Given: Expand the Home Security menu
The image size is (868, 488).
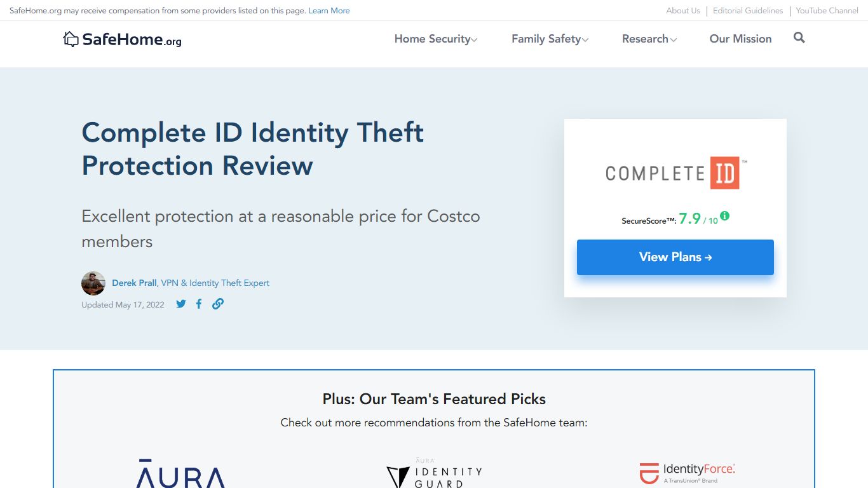Looking at the screenshot, I should [x=436, y=39].
